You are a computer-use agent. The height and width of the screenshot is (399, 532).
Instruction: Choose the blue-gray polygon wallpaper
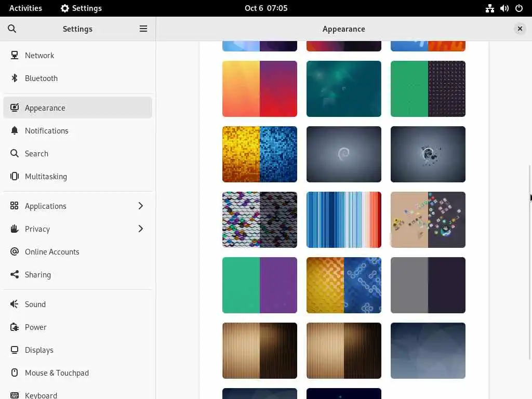coord(428,351)
